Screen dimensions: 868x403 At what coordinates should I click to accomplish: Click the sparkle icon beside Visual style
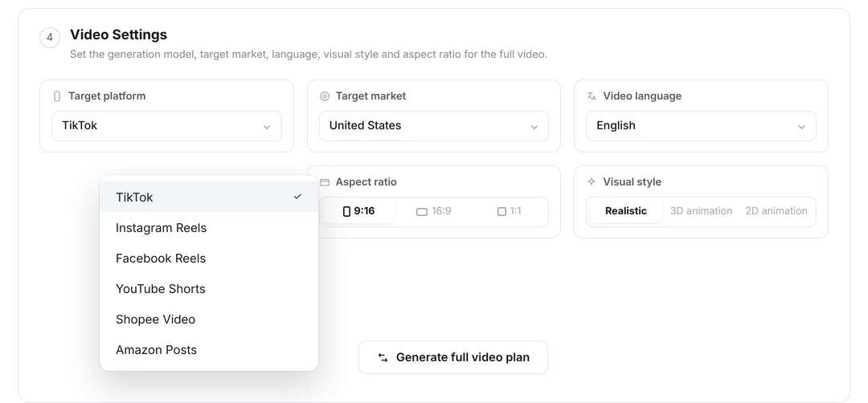click(x=592, y=182)
